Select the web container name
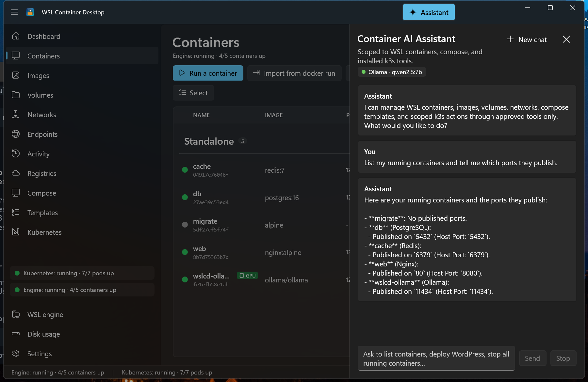 pos(199,248)
